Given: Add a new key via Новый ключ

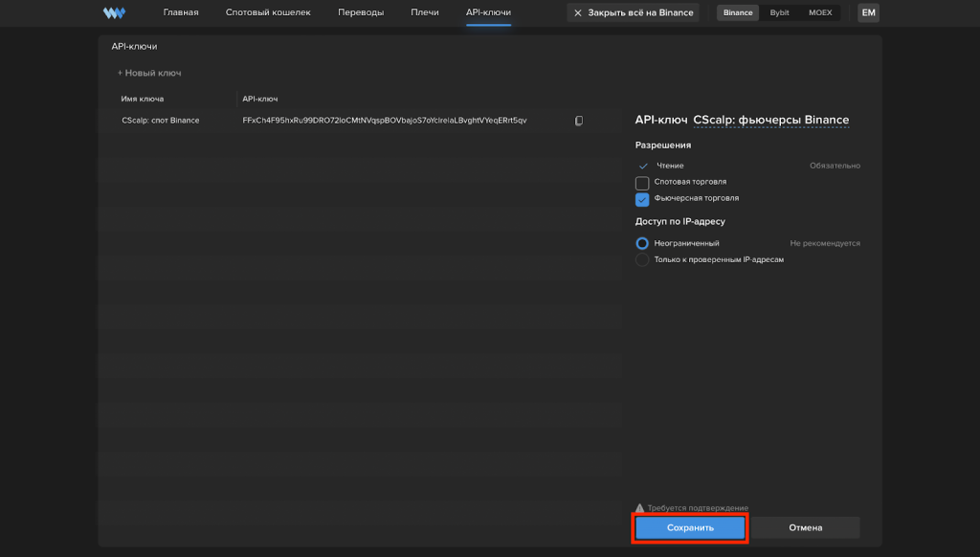Looking at the screenshot, I should point(149,73).
